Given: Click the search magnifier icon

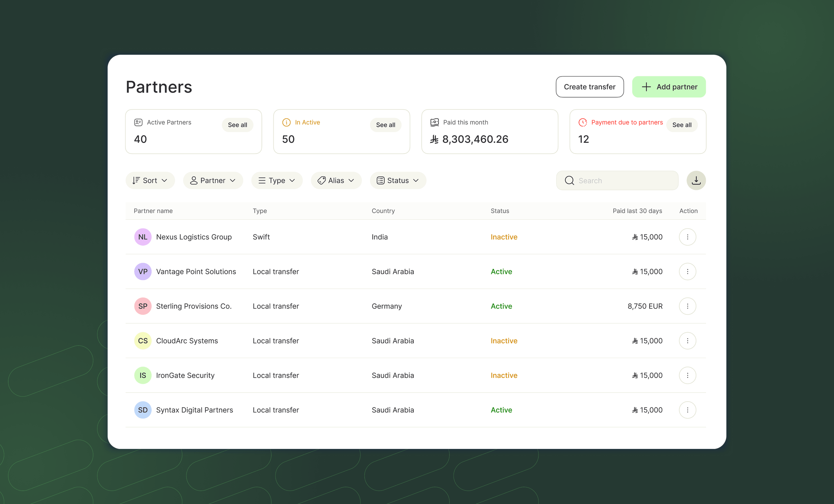Looking at the screenshot, I should click(569, 180).
